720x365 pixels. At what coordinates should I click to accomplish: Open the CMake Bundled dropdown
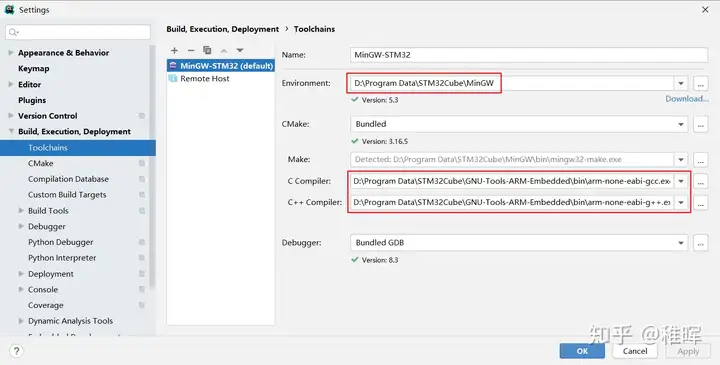click(x=681, y=124)
